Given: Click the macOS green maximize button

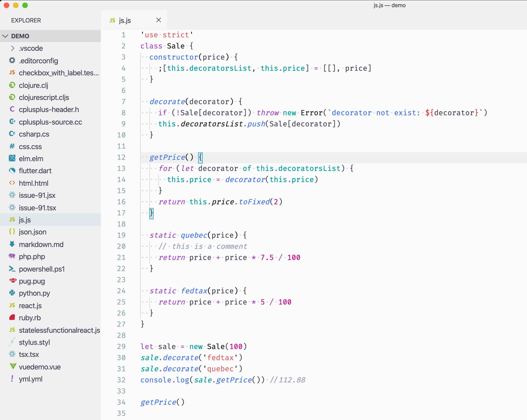Looking at the screenshot, I should pos(25,5).
